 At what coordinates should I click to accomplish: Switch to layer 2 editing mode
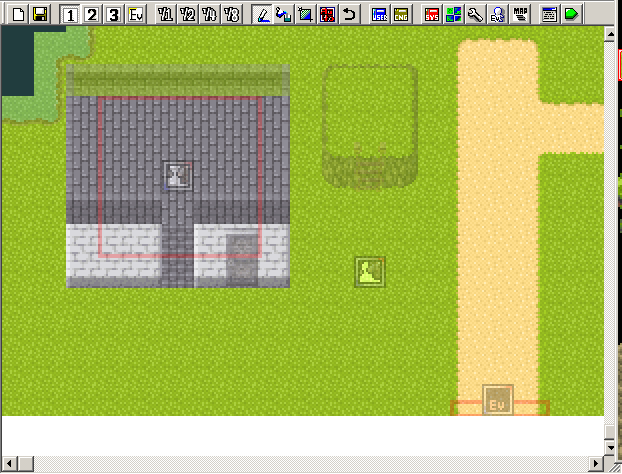click(x=92, y=14)
